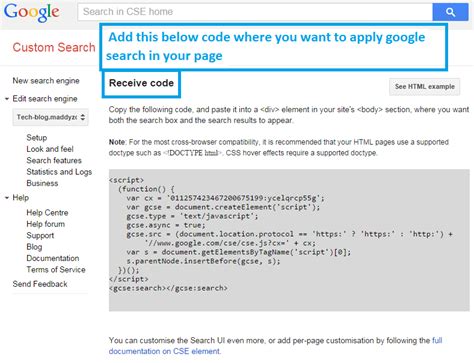This screenshot has height=363, width=474.
Task: Open Search features settings
Action: pos(54,160)
